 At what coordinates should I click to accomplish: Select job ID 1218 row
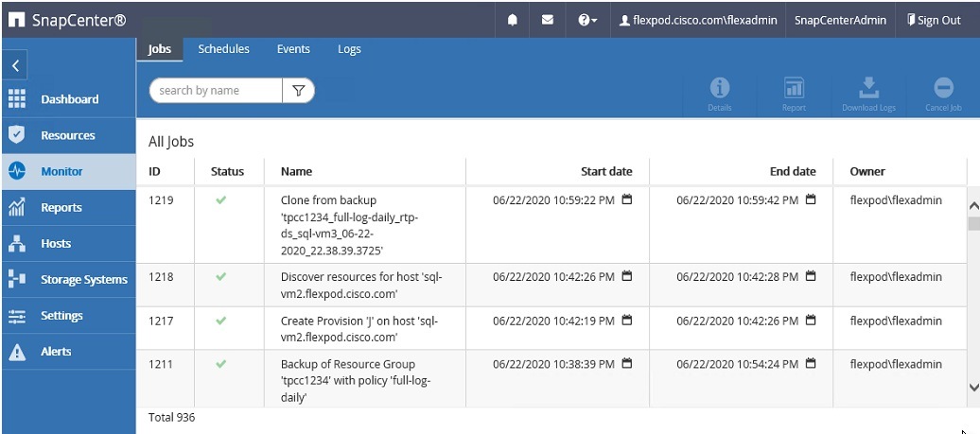[x=551, y=285]
